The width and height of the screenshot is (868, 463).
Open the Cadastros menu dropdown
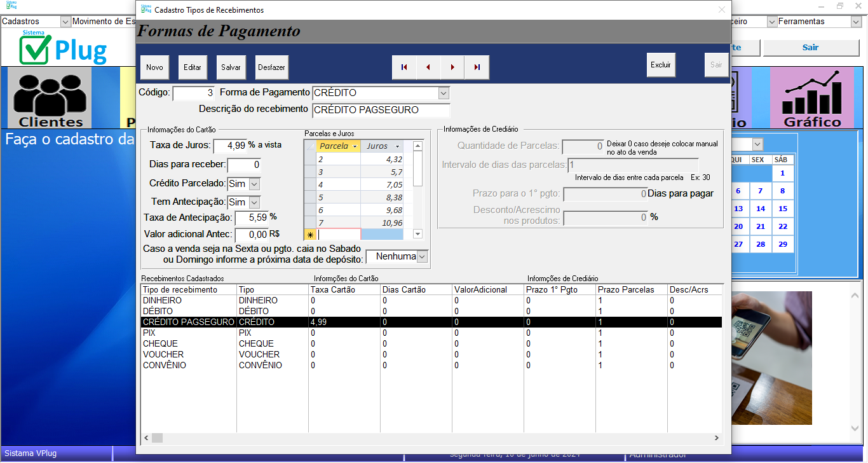[65, 22]
